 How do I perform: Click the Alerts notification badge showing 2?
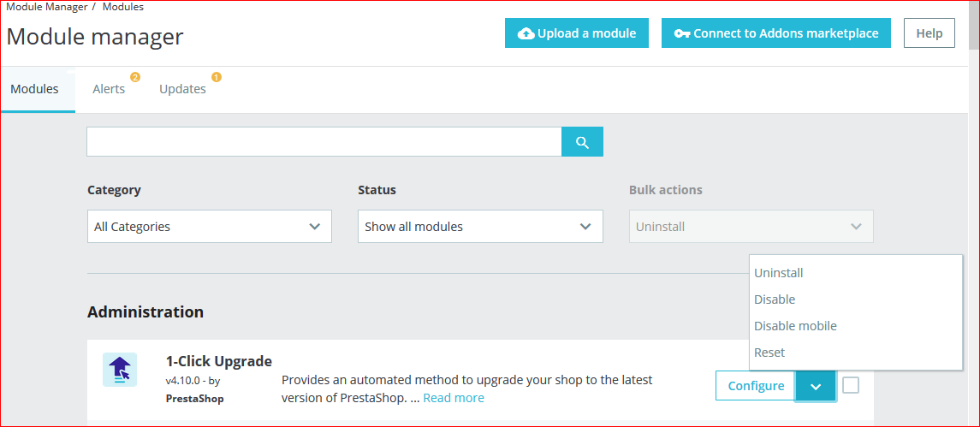pyautogui.click(x=135, y=78)
